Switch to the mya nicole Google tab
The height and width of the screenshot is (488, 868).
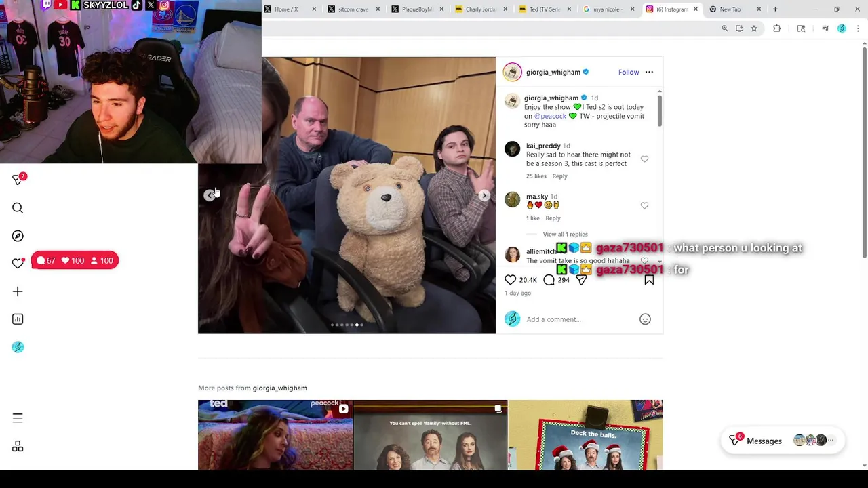pyautogui.click(x=608, y=9)
